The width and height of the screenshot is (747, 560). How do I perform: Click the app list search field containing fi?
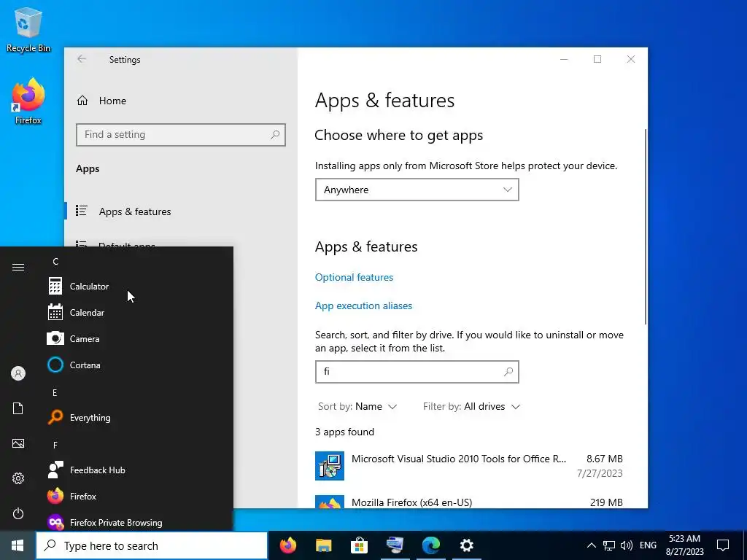coord(417,371)
